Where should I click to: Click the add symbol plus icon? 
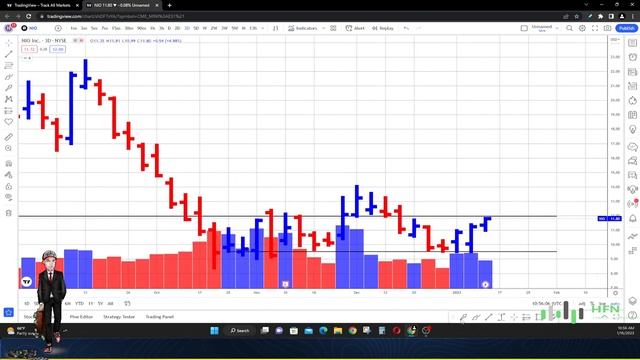click(58, 28)
